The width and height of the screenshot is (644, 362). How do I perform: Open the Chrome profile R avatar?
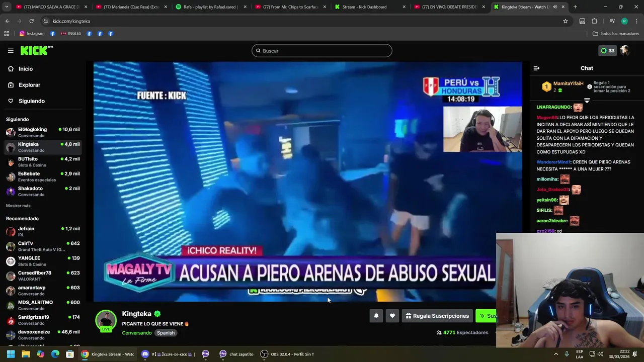coord(624,21)
